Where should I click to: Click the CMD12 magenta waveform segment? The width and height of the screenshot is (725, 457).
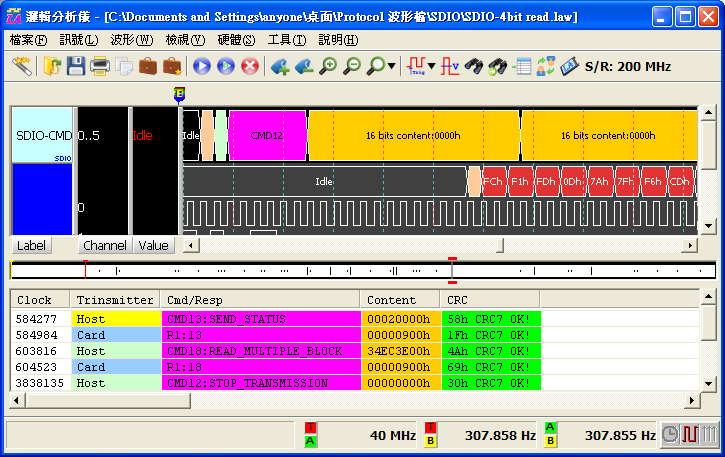267,136
